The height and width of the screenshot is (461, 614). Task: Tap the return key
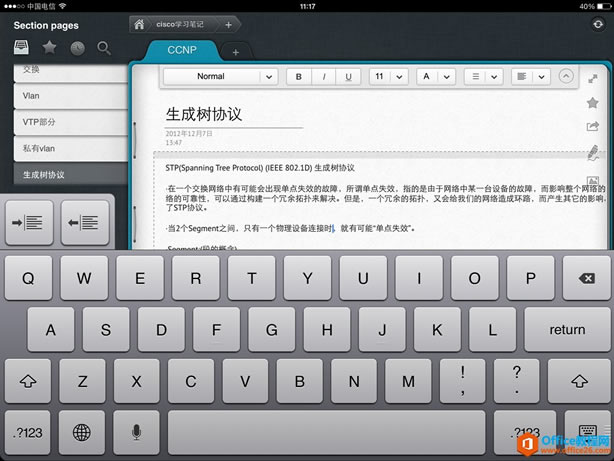coord(567,329)
